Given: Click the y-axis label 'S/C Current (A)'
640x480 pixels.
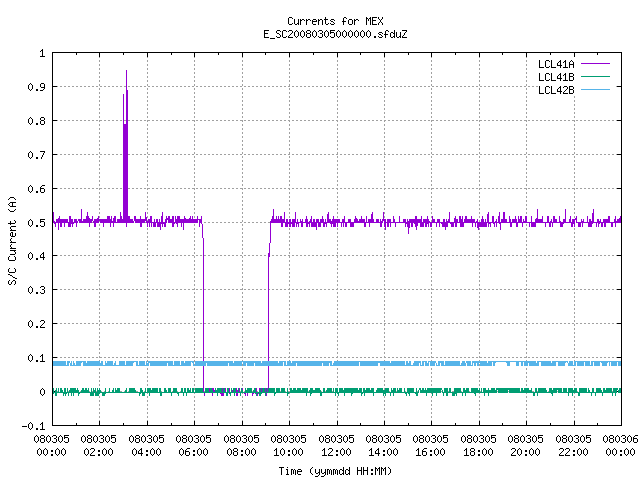Looking at the screenshot, I should pyautogui.click(x=12, y=241).
